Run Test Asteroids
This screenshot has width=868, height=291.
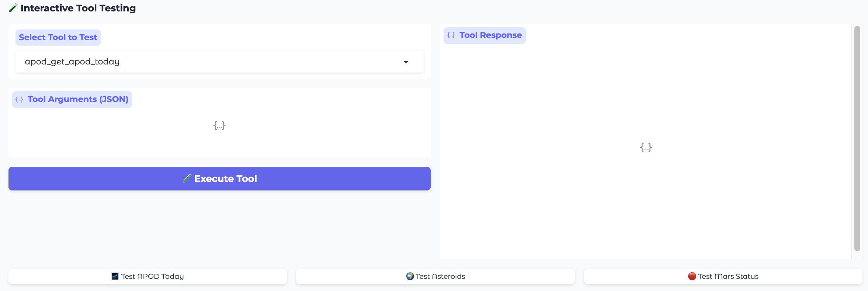435,276
